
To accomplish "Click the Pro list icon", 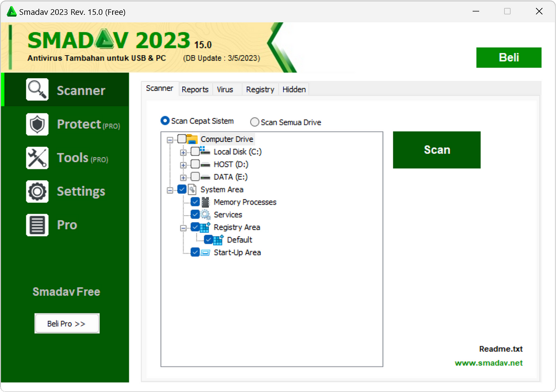I will (x=37, y=225).
